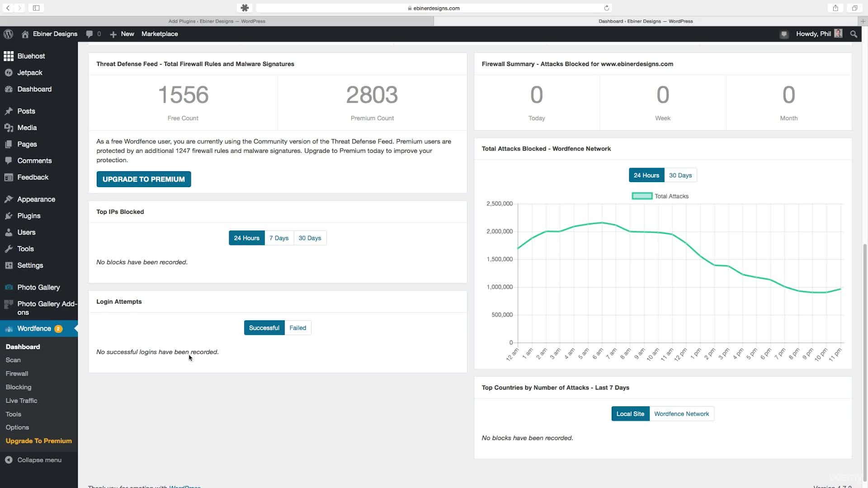Open Wordfence Scan submenu item

coord(13,360)
